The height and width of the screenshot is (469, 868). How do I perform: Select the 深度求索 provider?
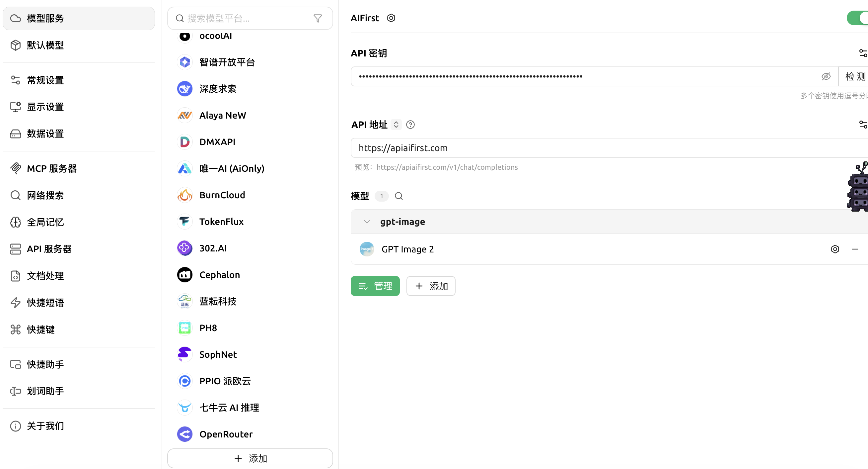(250, 89)
